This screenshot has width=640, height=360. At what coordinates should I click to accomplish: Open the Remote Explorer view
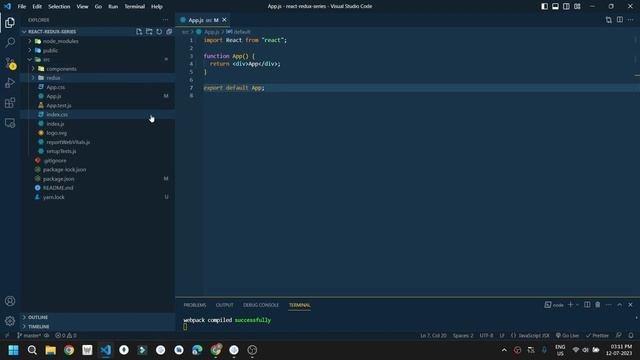pyautogui.click(x=10, y=123)
